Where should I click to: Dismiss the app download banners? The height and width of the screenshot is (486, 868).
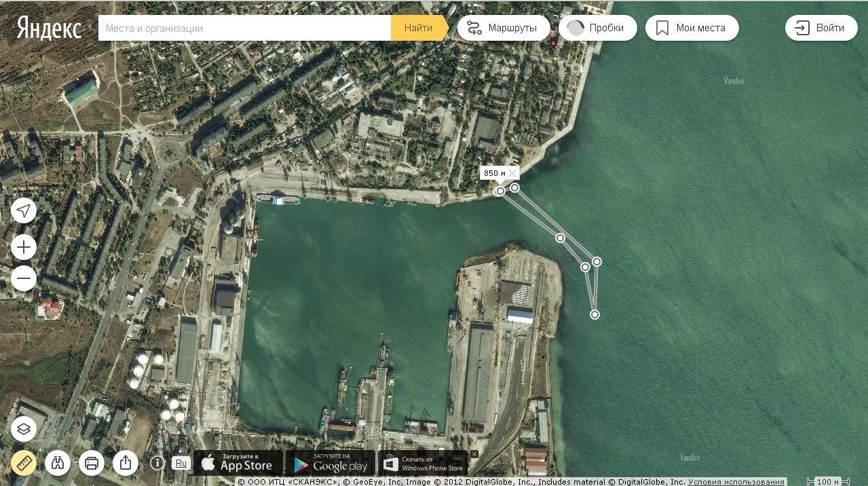(x=474, y=453)
